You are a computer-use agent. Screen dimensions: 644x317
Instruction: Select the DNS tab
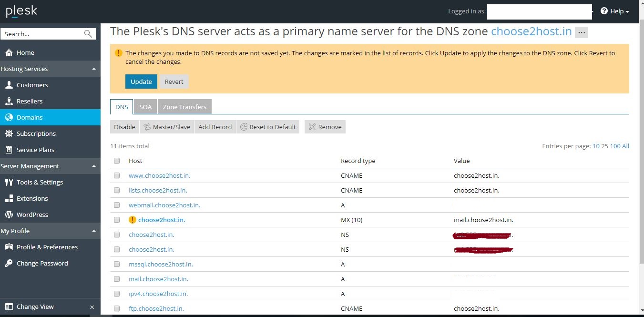pos(122,107)
